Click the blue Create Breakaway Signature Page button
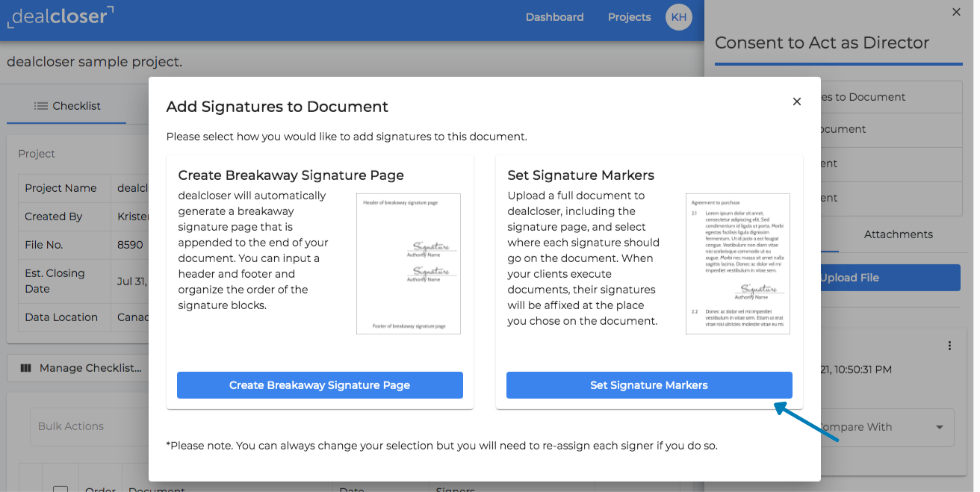The height and width of the screenshot is (492, 980). coord(320,385)
